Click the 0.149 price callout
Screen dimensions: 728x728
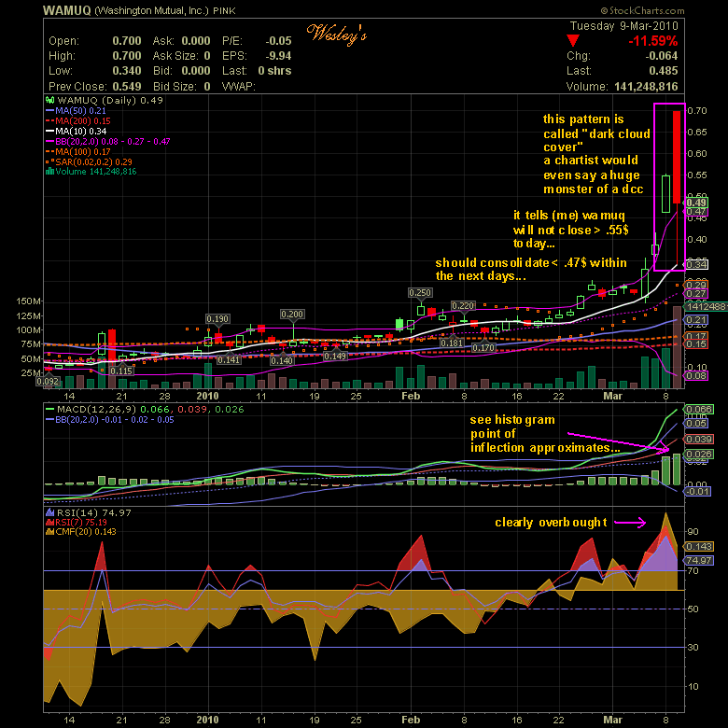[335, 356]
